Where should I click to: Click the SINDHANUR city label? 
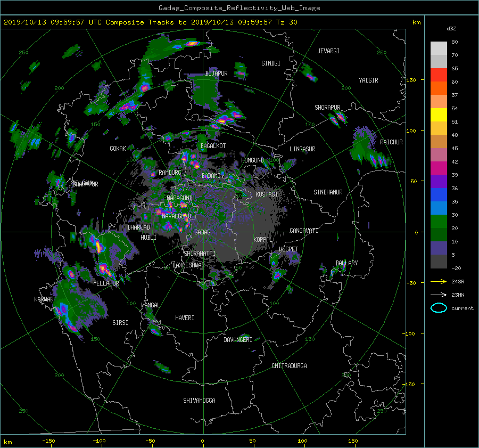tap(328, 192)
